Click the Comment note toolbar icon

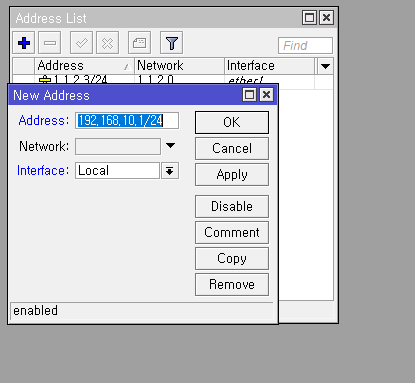139,43
